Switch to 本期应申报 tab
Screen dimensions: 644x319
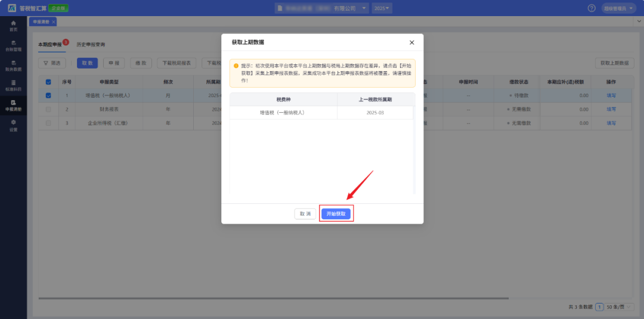(x=50, y=45)
